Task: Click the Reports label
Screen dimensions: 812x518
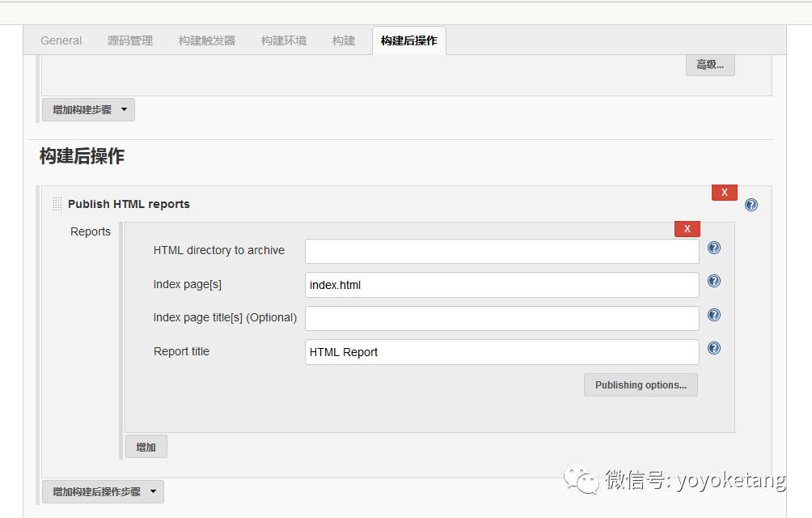Action: pos(91,231)
